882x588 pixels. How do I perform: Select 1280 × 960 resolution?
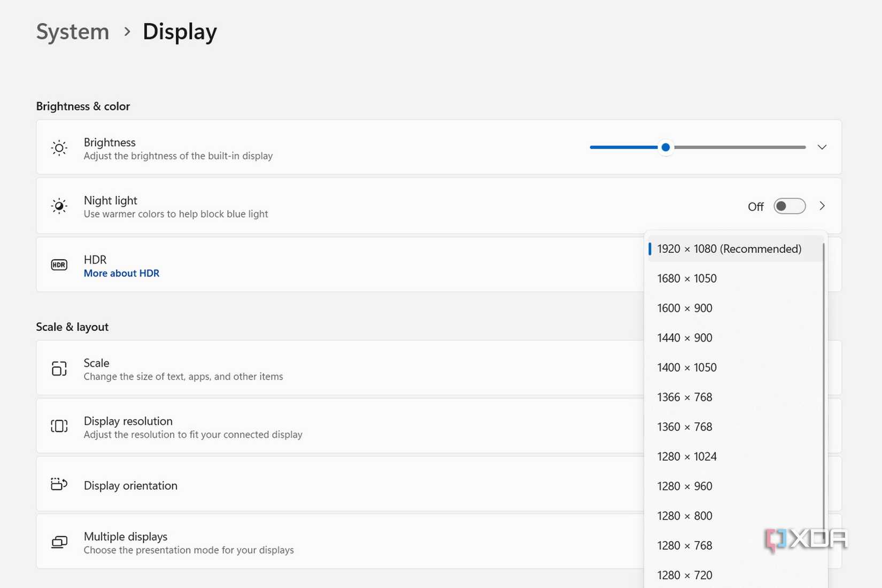(x=736, y=486)
